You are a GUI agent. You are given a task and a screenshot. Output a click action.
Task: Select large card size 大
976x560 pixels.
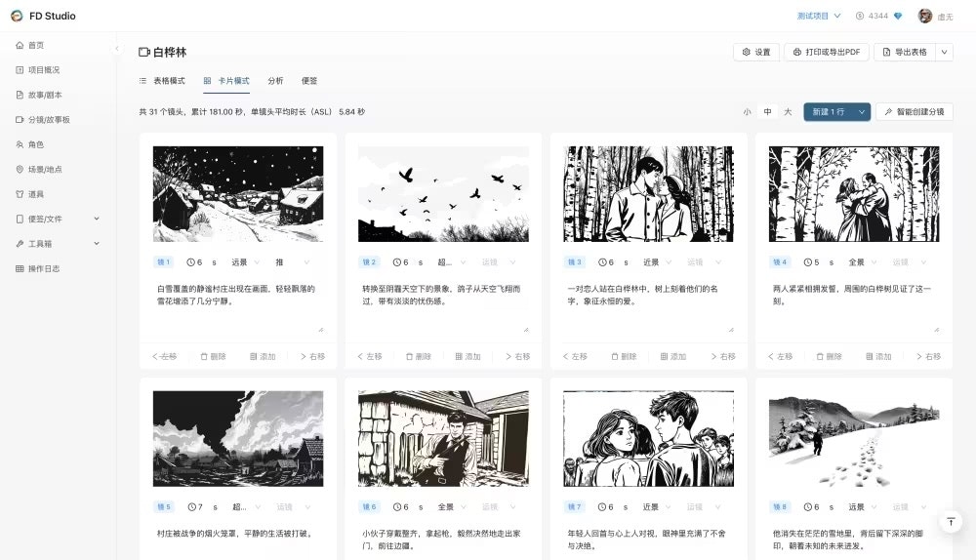[x=788, y=112]
